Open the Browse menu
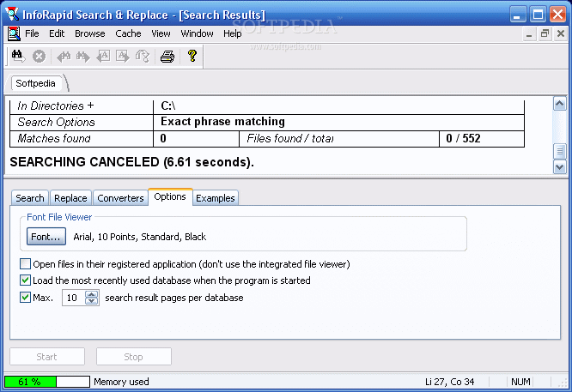Viewport: 572px width, 392px height. (89, 33)
